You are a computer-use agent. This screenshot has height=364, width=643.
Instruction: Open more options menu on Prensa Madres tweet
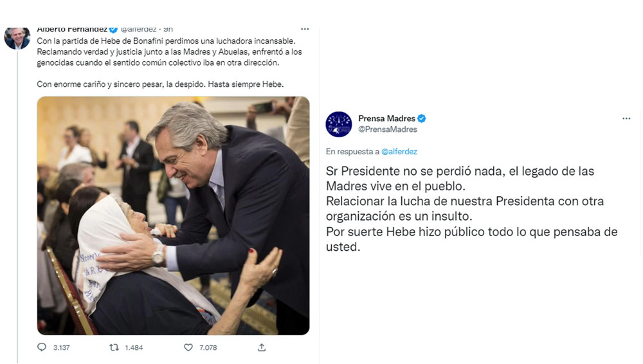(626, 118)
